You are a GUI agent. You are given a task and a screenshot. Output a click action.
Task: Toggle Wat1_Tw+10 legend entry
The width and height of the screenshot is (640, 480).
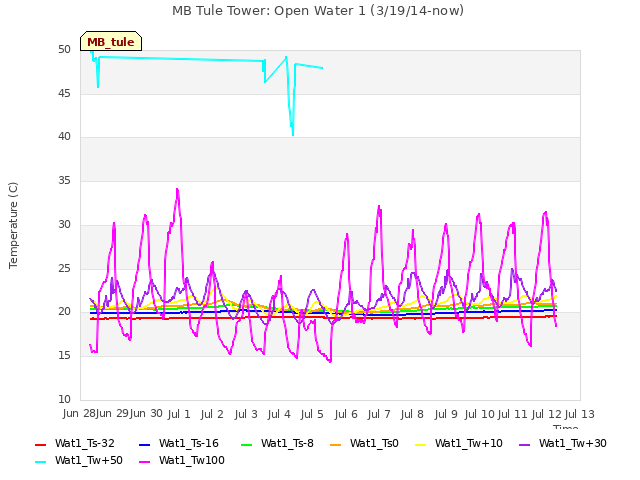coord(459,443)
